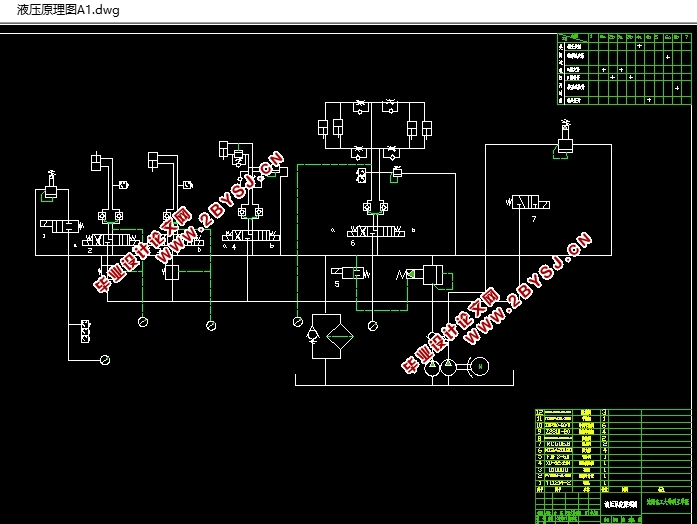Click the left pump circle of the double pump
This screenshot has width=697, height=524.
(432, 368)
